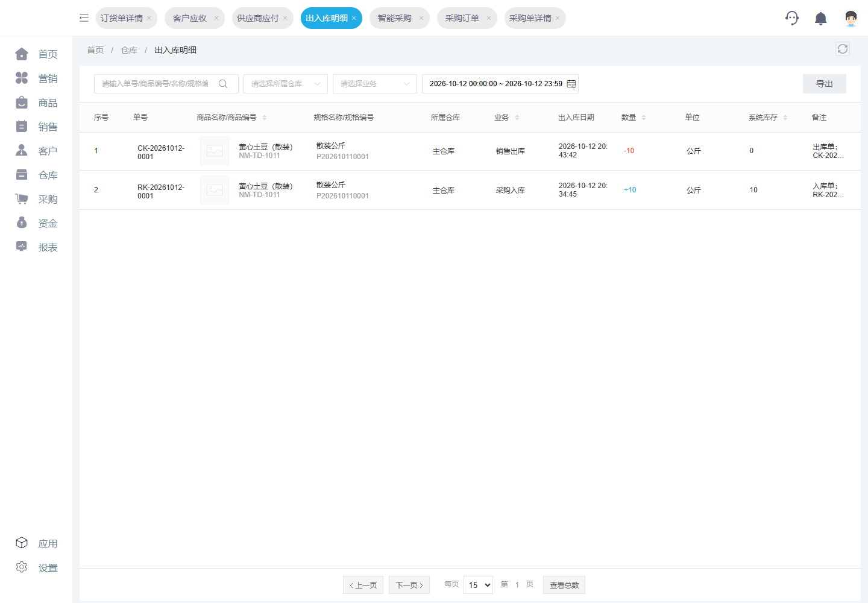Viewport: 868px width, 603px height.
Task: Collapse the sidebar with the hamburger icon
Action: coord(84,18)
